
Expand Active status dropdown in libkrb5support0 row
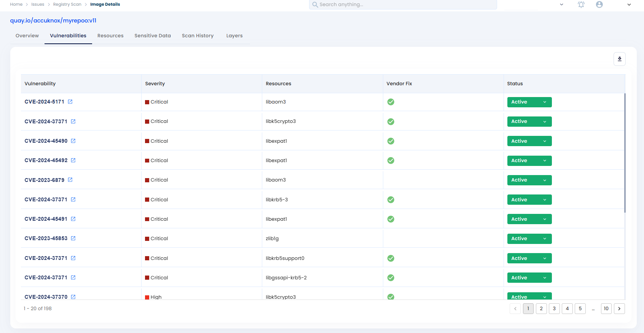tap(529, 258)
